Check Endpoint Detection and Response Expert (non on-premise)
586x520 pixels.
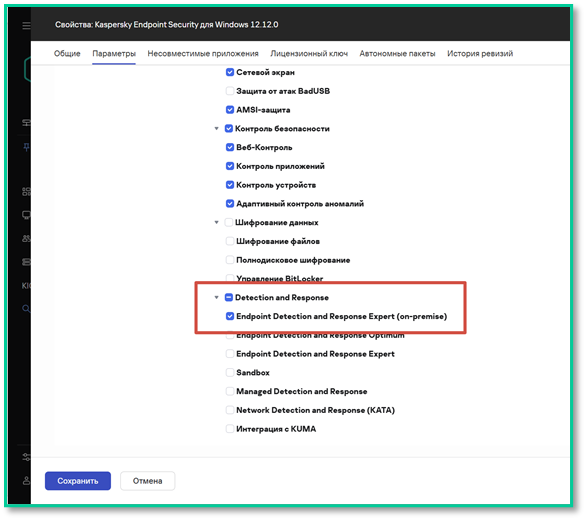[x=230, y=354]
